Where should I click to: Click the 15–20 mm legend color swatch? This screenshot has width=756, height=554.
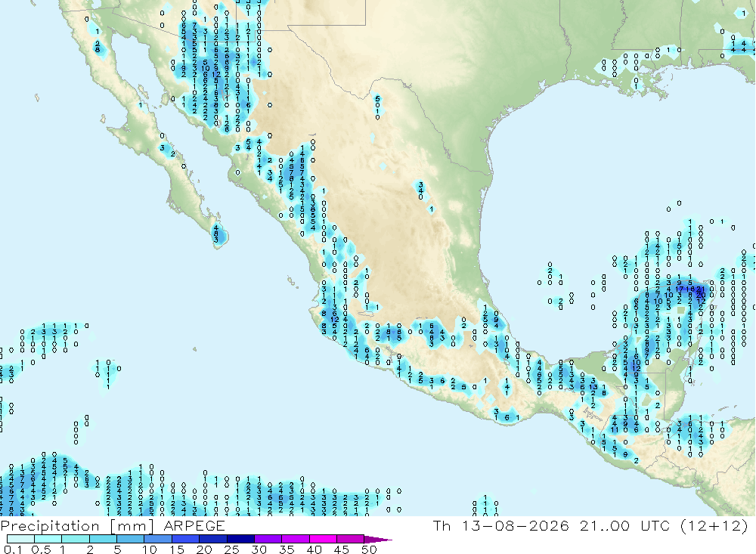point(186,539)
